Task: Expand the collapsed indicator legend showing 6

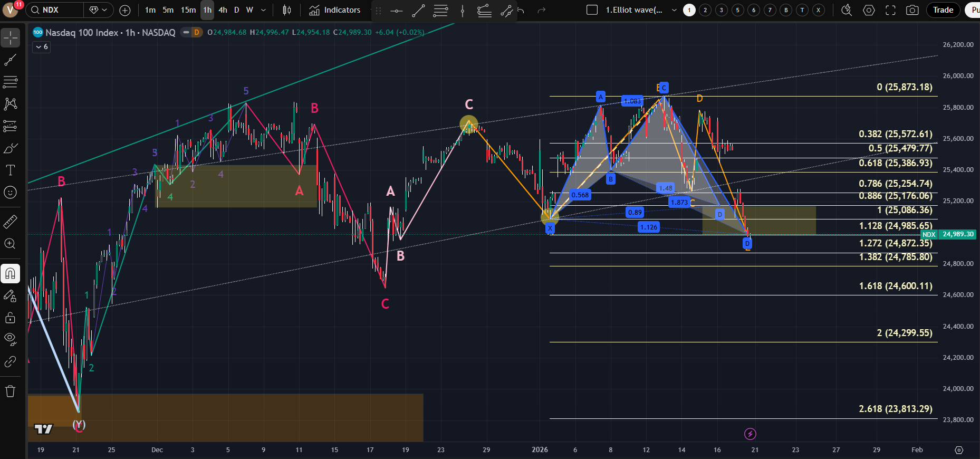Action: coord(41,47)
